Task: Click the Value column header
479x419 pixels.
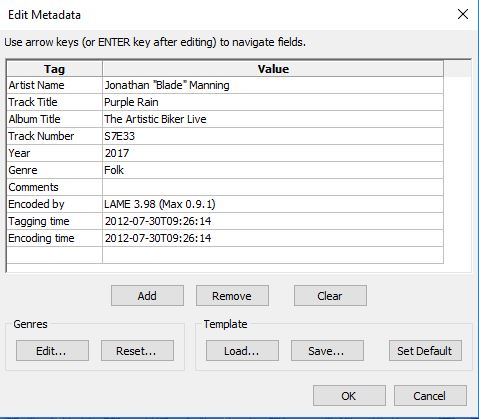Action: coord(273,69)
